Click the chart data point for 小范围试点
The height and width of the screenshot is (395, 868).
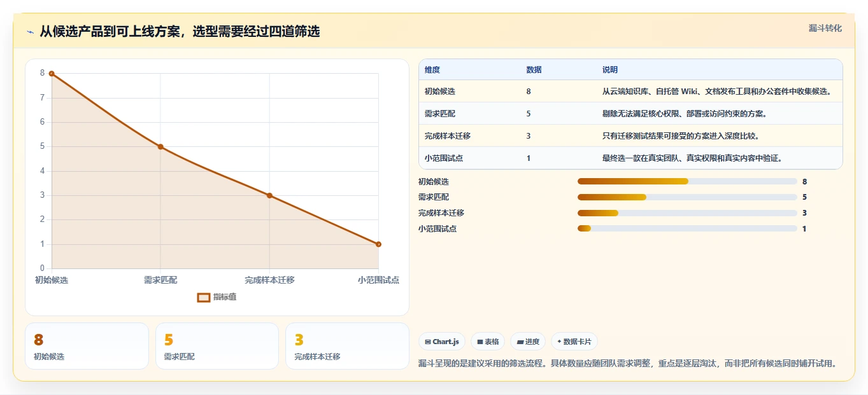[x=378, y=244]
